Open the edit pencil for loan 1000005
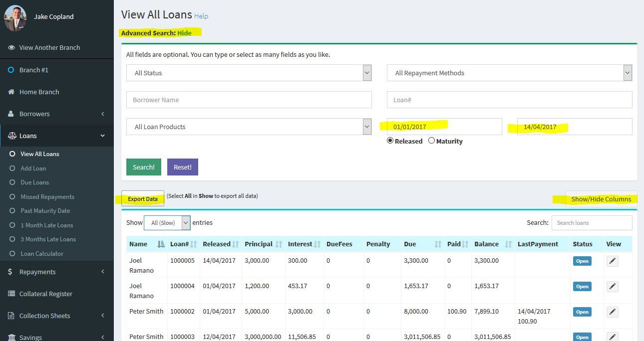 click(x=612, y=260)
